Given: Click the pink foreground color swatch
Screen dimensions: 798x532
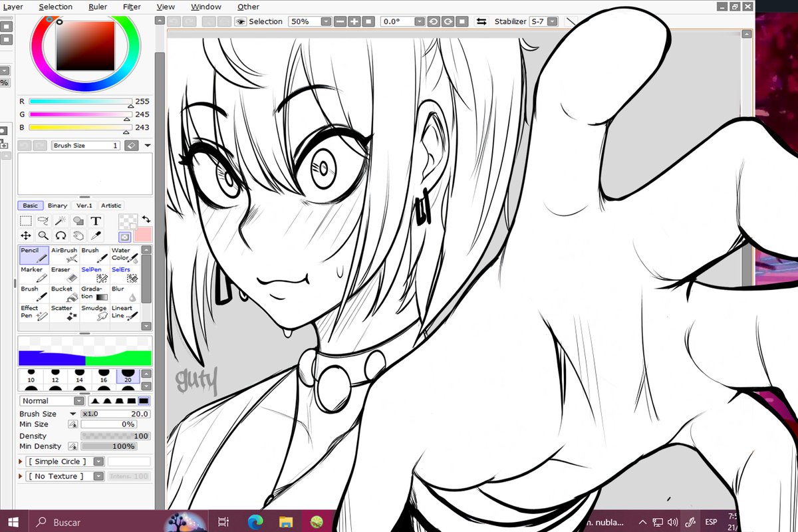Looking at the screenshot, I should (143, 235).
